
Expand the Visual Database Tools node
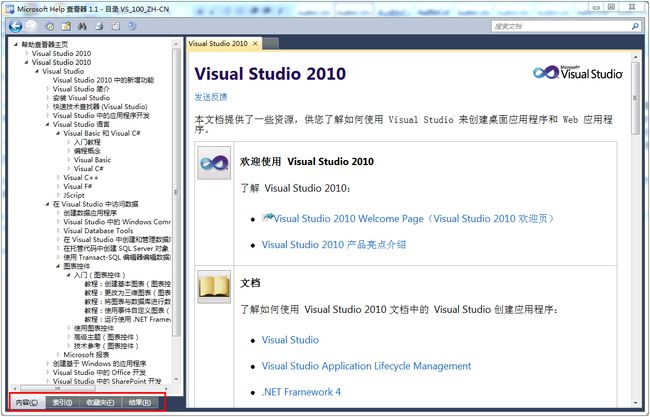coord(58,231)
